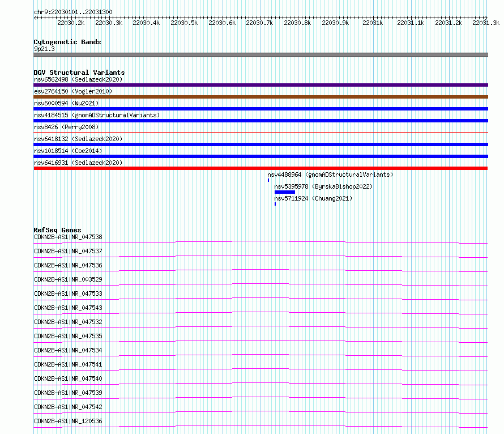Screen dimensions: 504x434
Task: Select transcript CDKN2B-AS1|NR_047542
Action: click(68, 407)
